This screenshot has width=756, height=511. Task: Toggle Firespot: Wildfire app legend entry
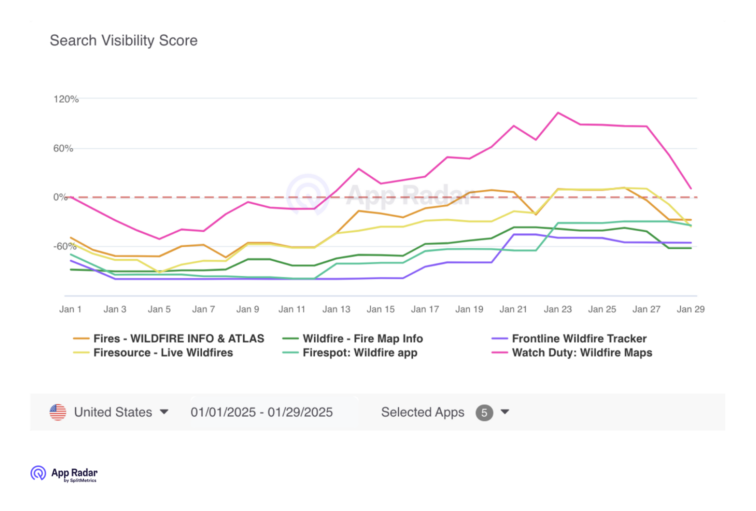(350, 352)
